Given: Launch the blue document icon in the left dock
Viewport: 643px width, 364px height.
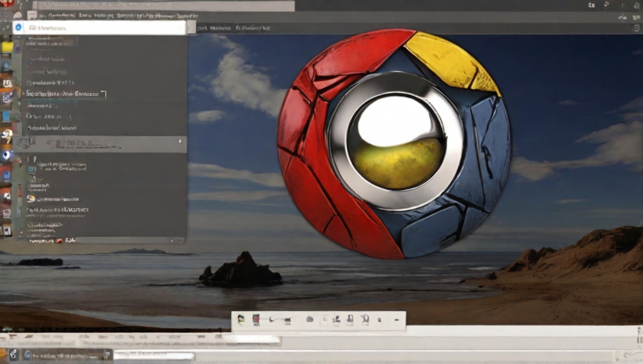Looking at the screenshot, I should tap(6, 116).
